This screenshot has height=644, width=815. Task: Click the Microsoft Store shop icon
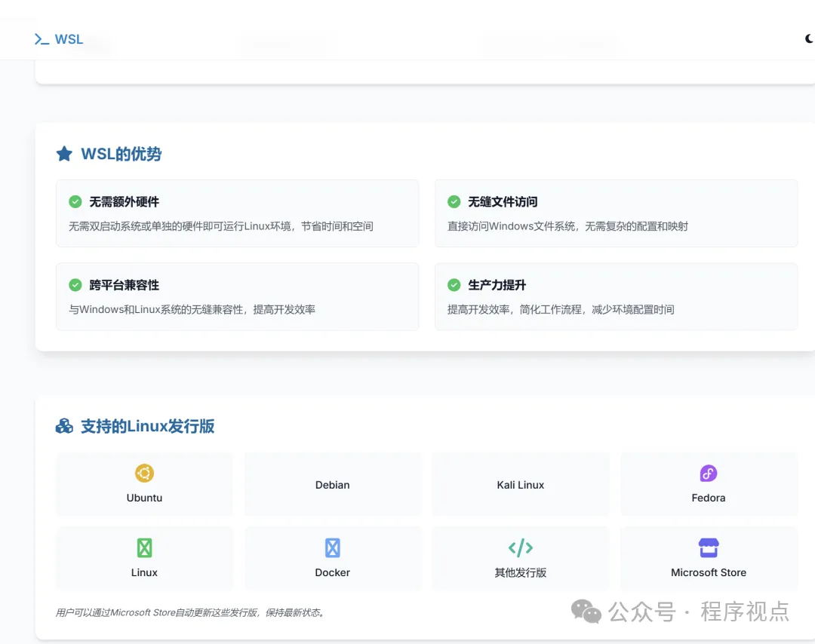coord(708,547)
